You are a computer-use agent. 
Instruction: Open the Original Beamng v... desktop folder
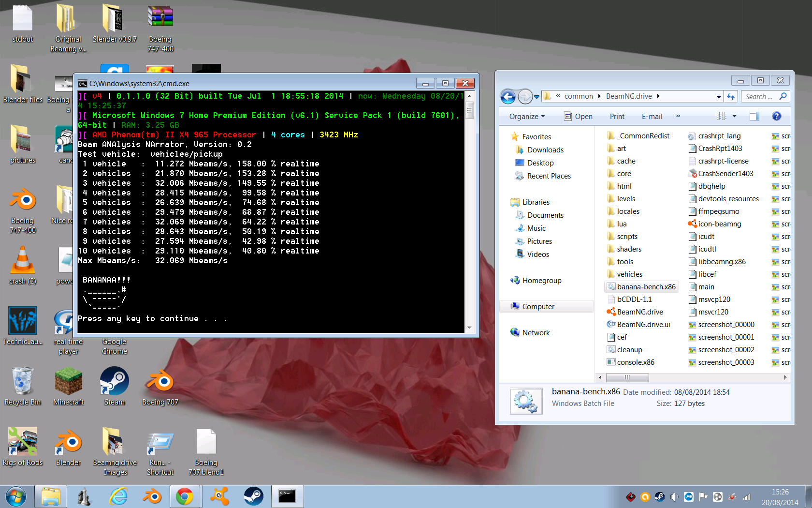[68, 28]
